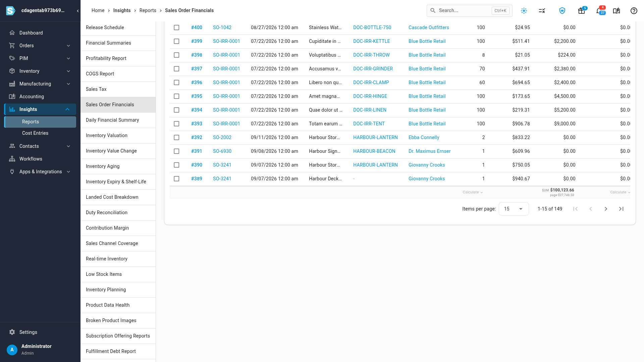This screenshot has width=644, height=362.
Task: Go to Reports in the breadcrumb
Action: point(148,10)
